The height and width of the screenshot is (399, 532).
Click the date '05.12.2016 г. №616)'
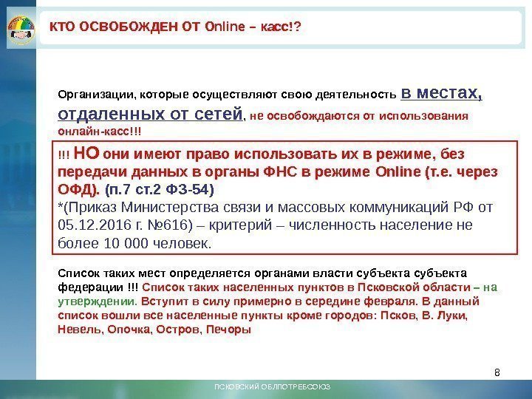125,225
